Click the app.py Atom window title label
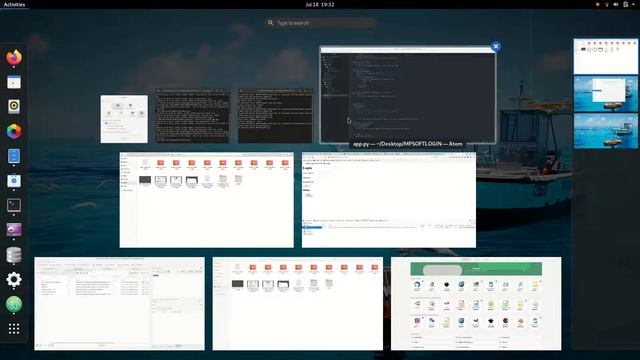The image size is (640, 360). pos(407,144)
